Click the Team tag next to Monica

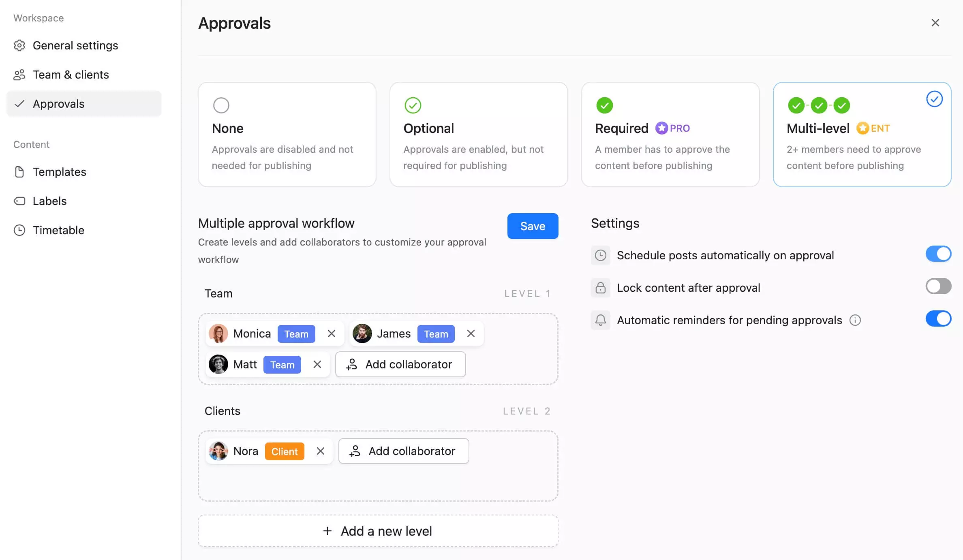[x=296, y=334]
